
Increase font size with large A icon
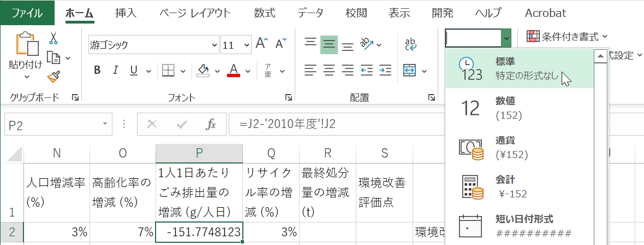pos(261,44)
